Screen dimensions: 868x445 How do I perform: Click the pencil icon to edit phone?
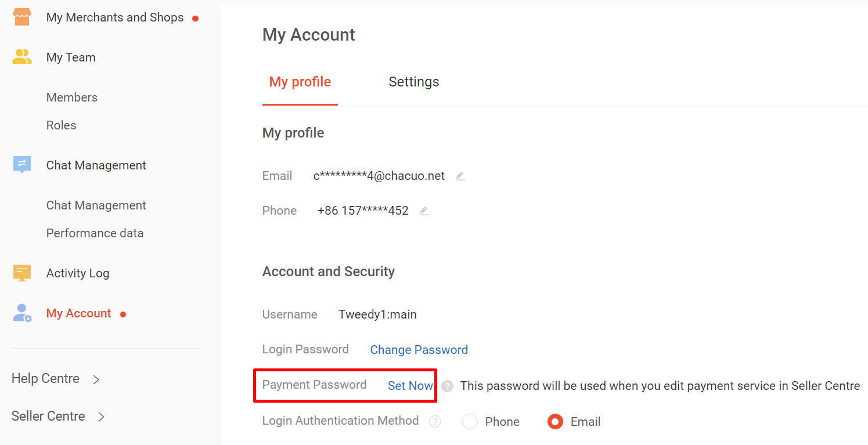point(424,211)
